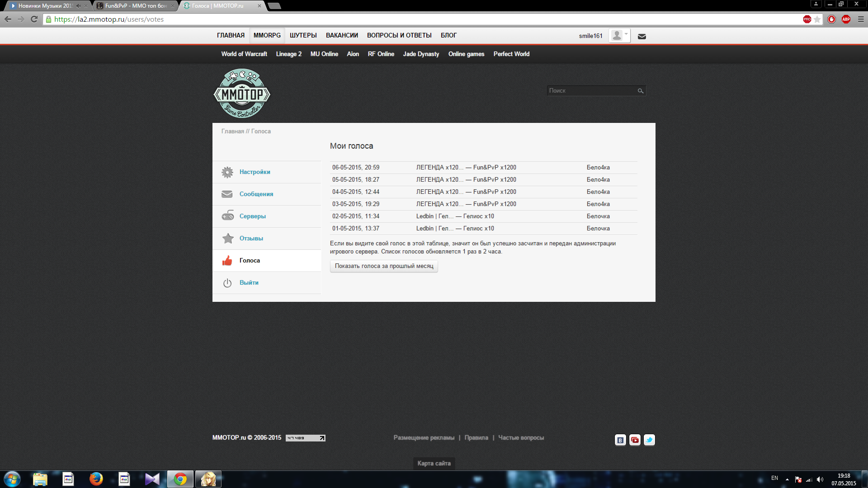Select Lineage 2 in the games bar
The height and width of the screenshot is (488, 868).
[288, 54]
